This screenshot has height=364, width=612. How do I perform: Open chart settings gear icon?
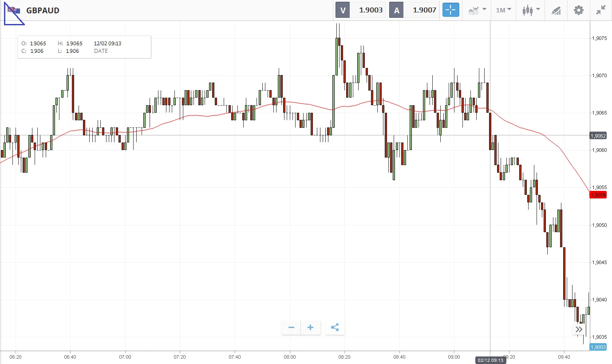point(579,10)
